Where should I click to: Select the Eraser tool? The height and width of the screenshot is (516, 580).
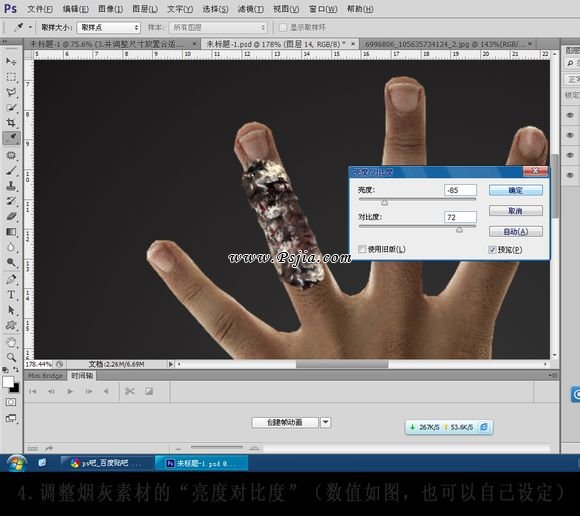click(x=11, y=216)
